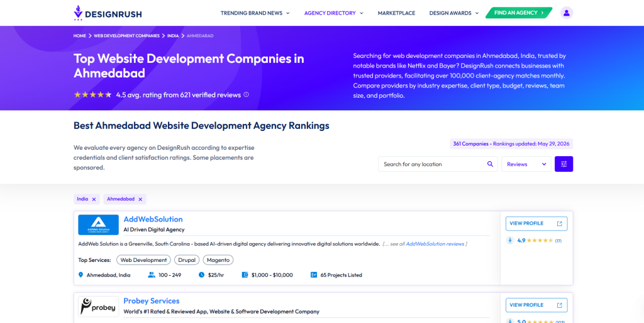Viewport: 644px width, 323px height.
Task: Open the user account avatar icon
Action: point(567,13)
